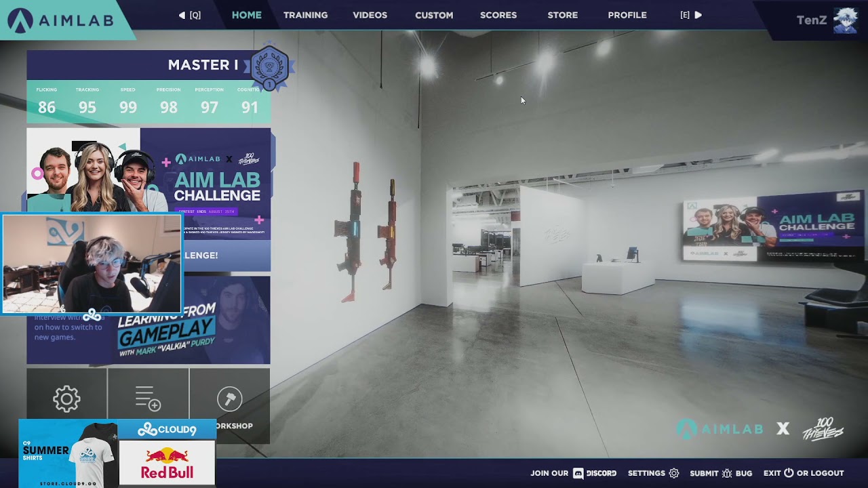
Task: Click the left arrow [Q] navigation
Action: click(x=190, y=15)
